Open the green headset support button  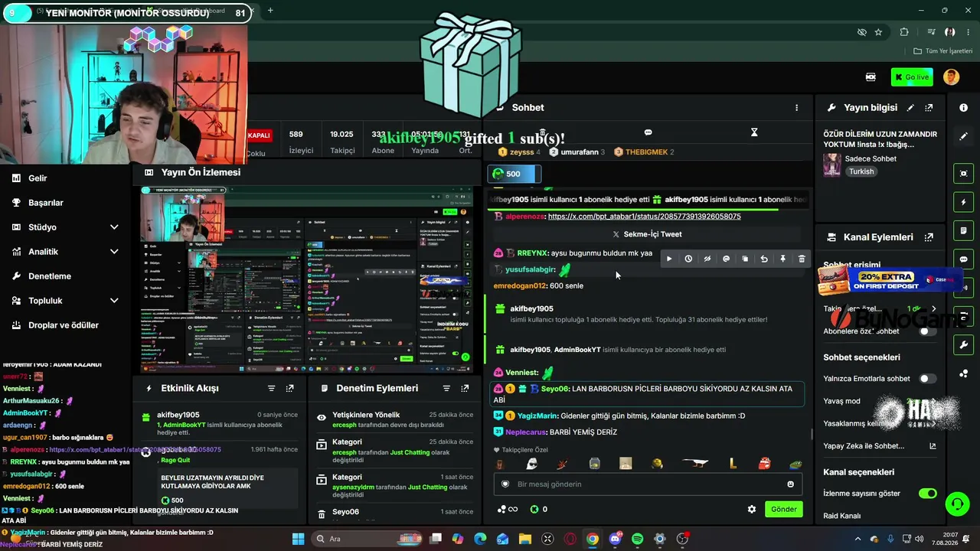click(957, 504)
